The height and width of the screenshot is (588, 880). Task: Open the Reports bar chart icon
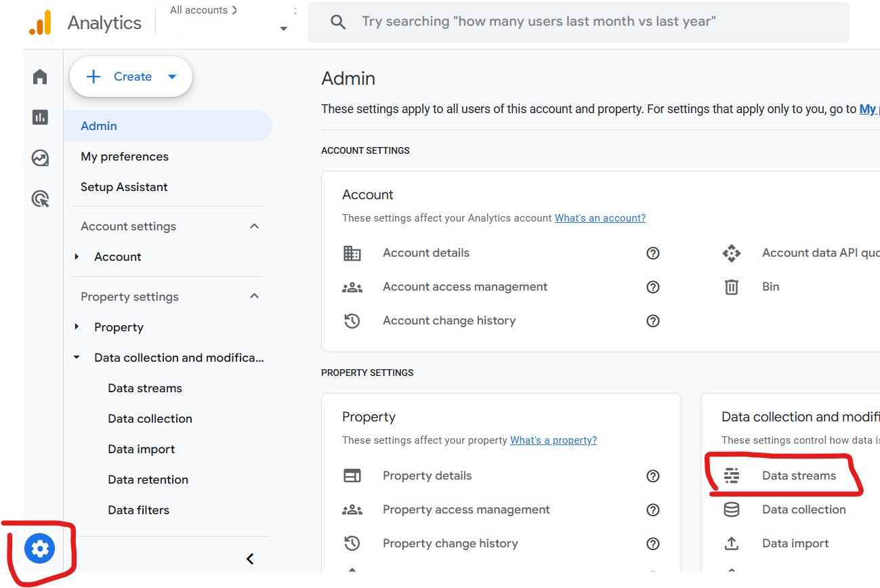[40, 117]
